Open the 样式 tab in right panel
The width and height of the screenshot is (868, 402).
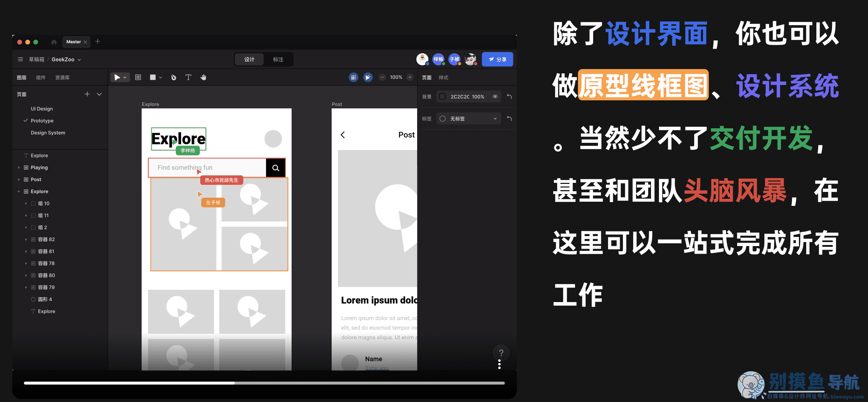click(443, 77)
